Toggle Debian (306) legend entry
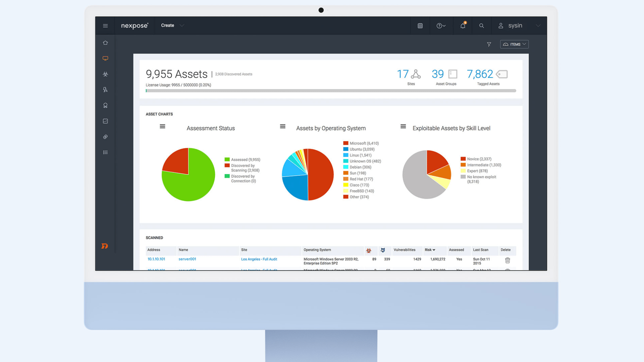The height and width of the screenshot is (362, 644). point(357,167)
